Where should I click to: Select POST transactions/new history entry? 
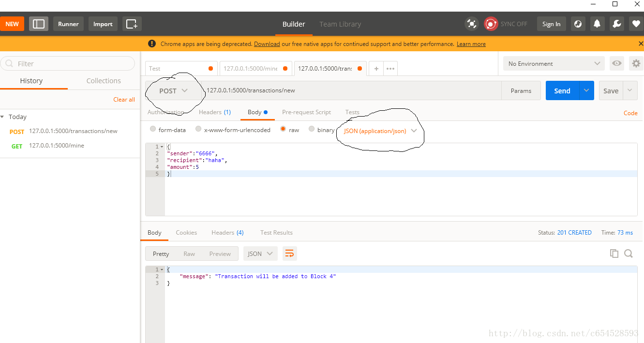pyautogui.click(x=70, y=131)
